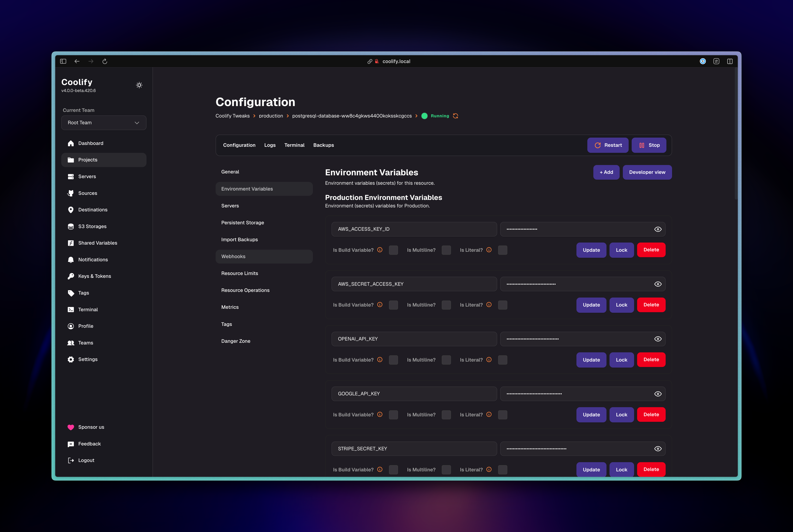Open S3 Storages via its database icon
This screenshot has width=793, height=532.
[71, 226]
